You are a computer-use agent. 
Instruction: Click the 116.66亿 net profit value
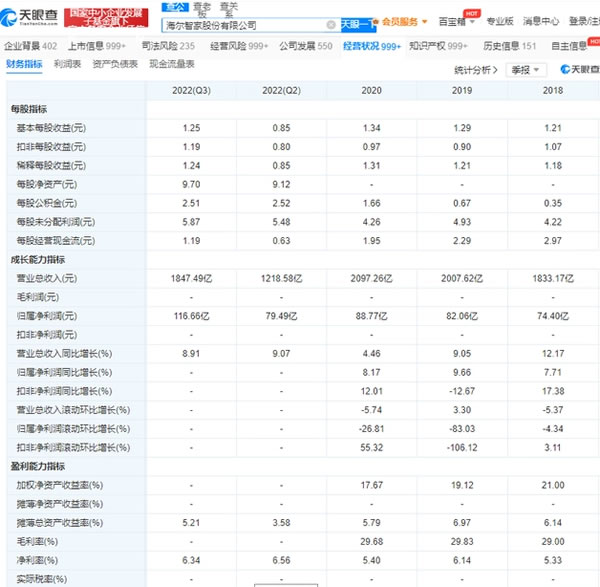point(191,316)
